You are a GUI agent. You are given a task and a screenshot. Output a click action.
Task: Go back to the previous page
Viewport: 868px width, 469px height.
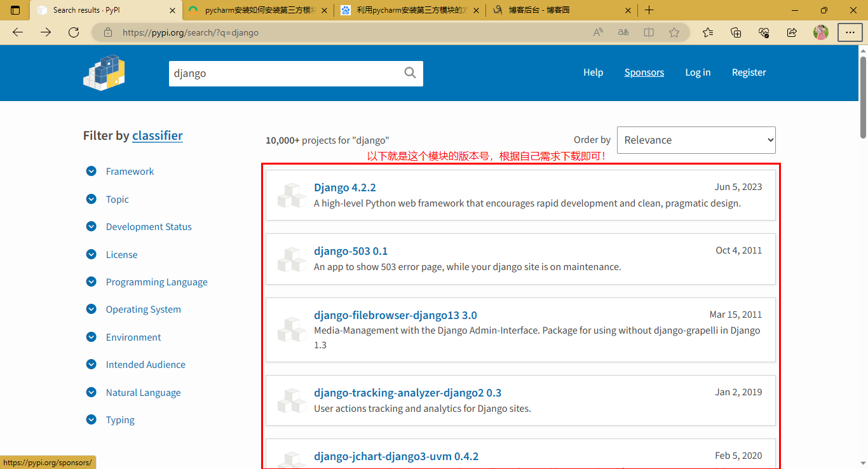click(18, 32)
